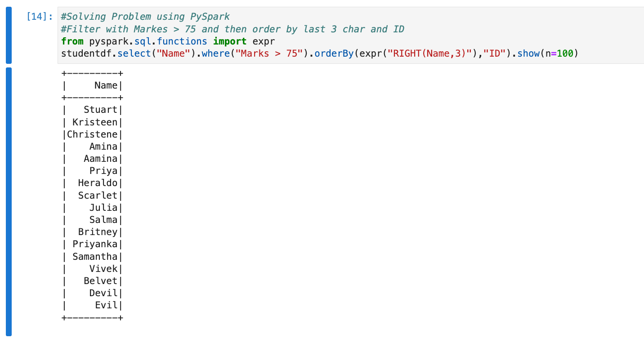Image resolution: width=644 pixels, height=338 pixels.
Task: Click the 'Filter with Markes > 75' comment line
Action: pos(232,29)
